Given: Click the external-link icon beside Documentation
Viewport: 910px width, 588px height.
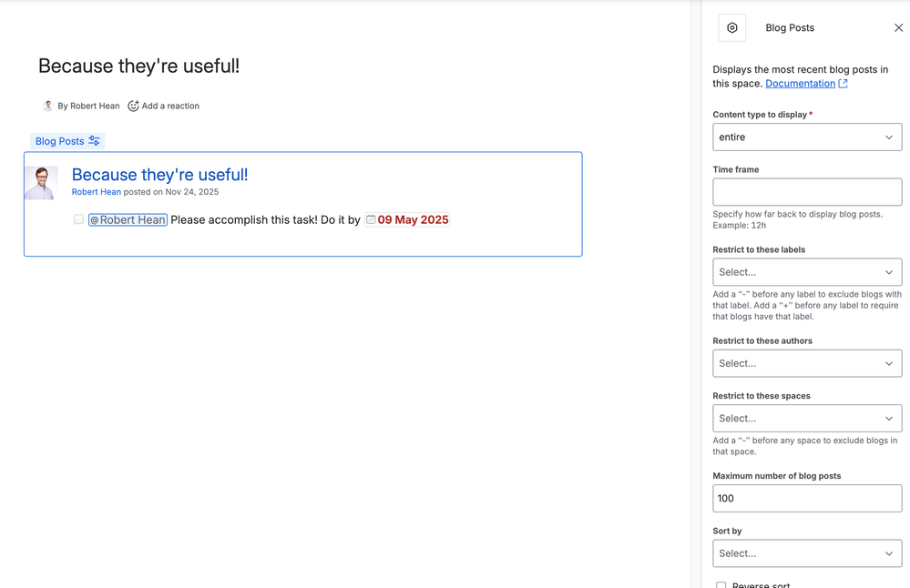Looking at the screenshot, I should (x=843, y=83).
